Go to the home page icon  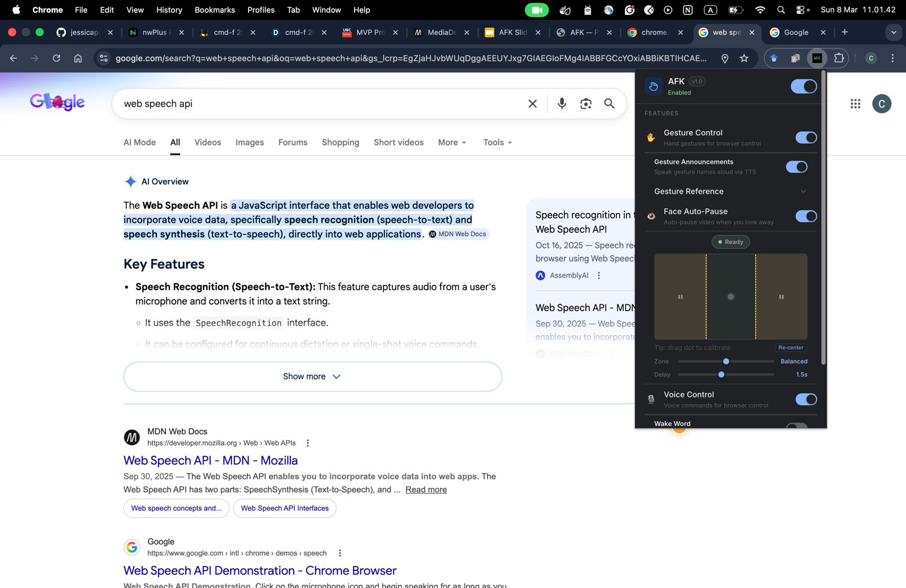coord(78,58)
